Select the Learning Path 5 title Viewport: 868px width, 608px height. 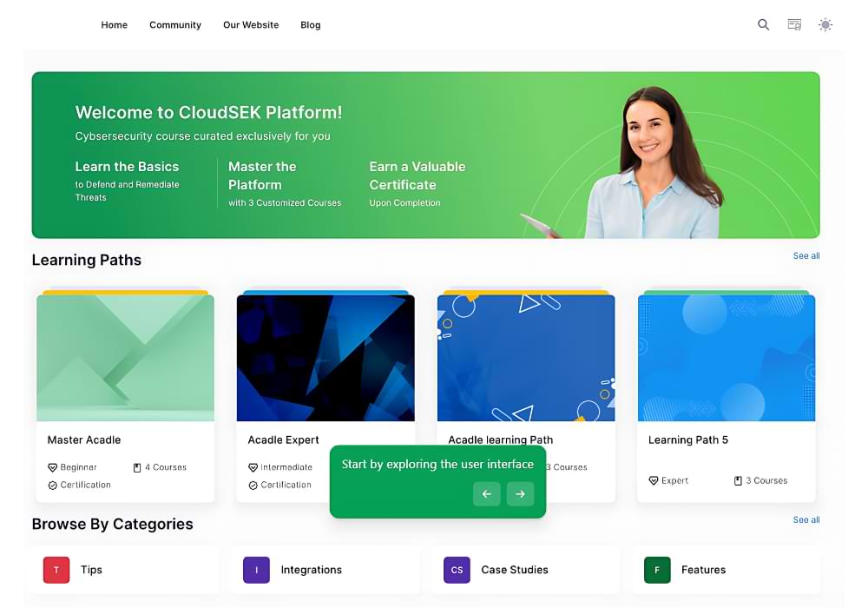click(x=688, y=440)
